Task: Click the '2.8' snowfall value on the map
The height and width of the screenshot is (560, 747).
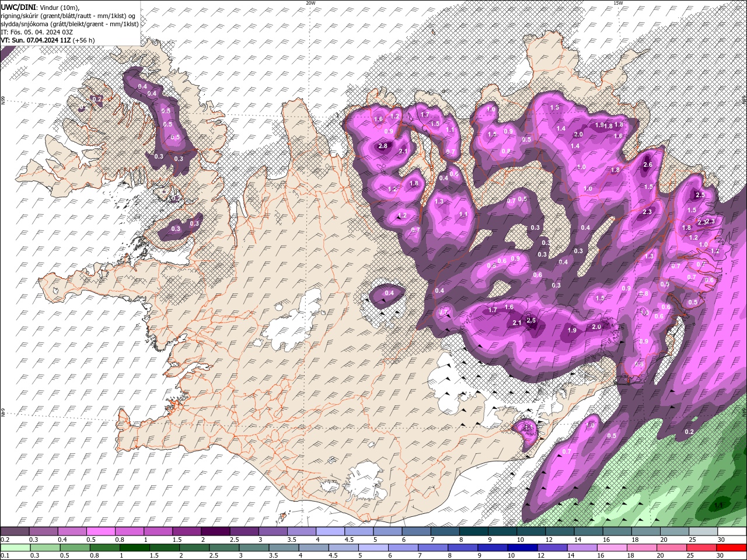Action: 383,146
